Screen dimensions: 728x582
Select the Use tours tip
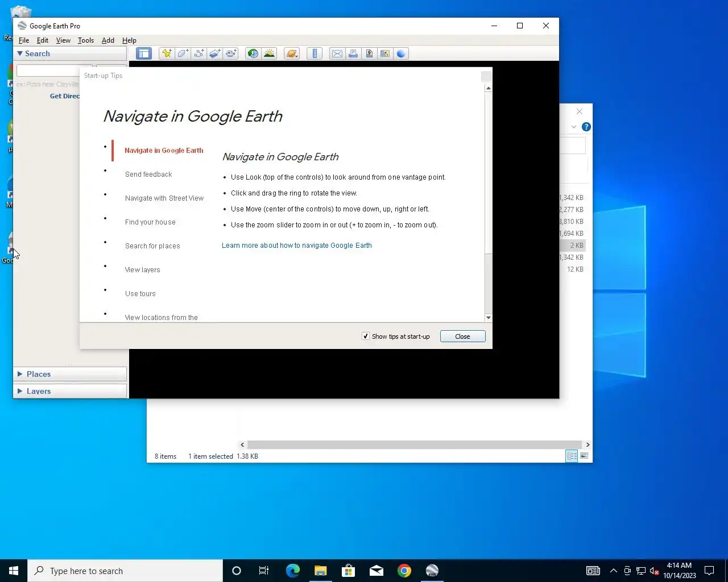point(140,294)
